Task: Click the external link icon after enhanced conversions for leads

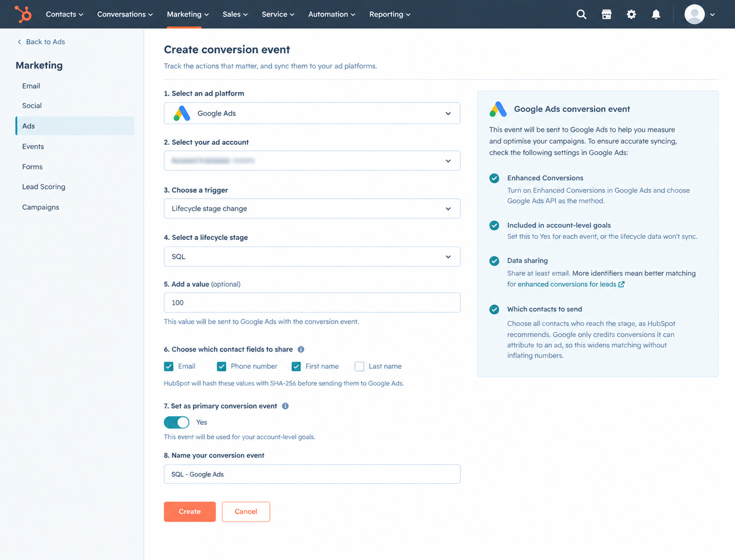Action: [x=621, y=284]
